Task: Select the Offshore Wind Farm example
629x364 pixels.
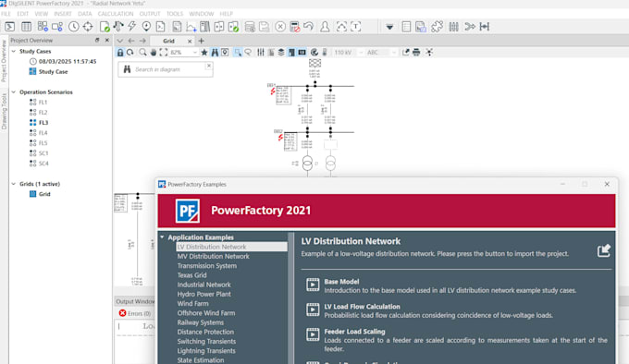Action: click(206, 313)
